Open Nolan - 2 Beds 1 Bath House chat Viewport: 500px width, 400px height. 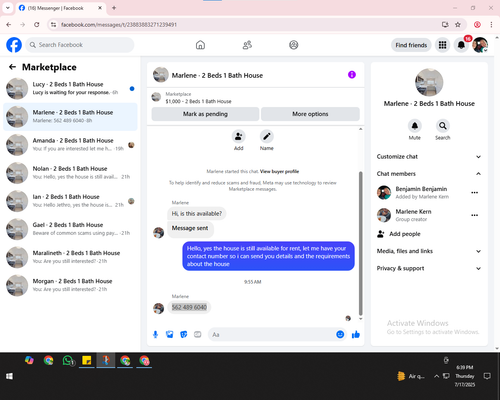coord(70,173)
